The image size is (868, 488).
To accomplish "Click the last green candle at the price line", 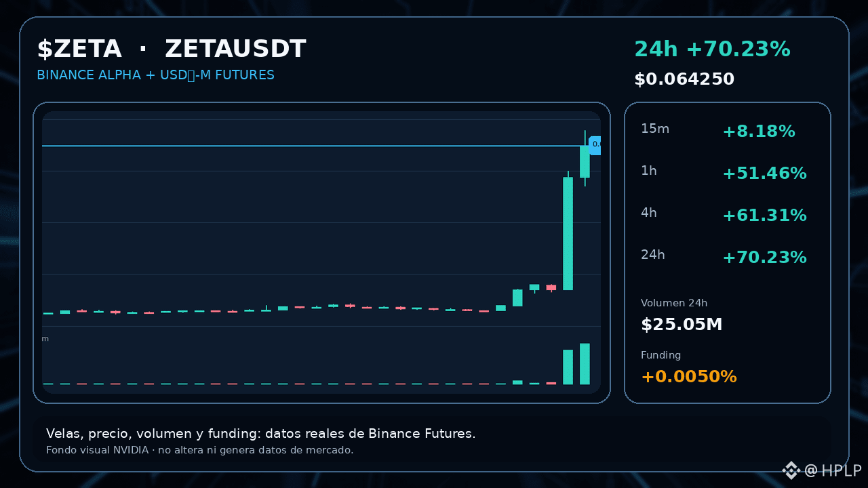I will point(585,162).
